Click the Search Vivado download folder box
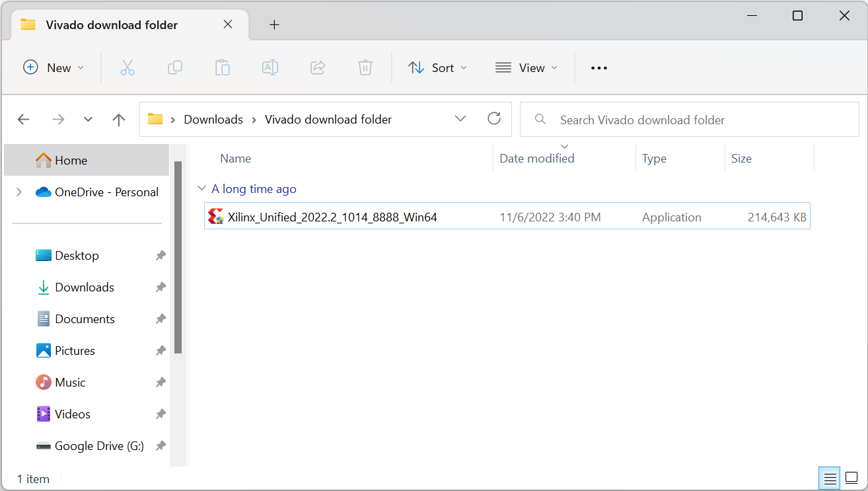The image size is (868, 491). point(689,120)
